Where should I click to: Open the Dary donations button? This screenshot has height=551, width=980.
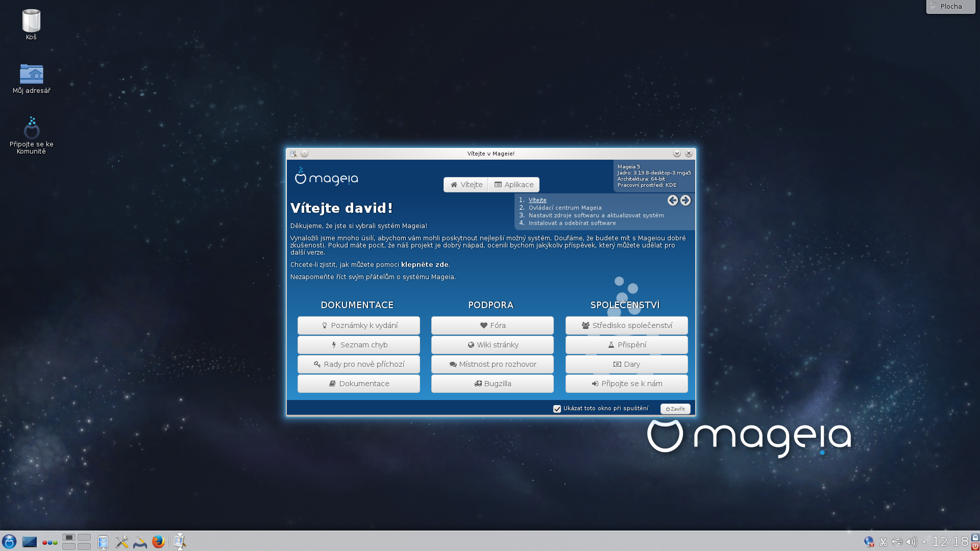[x=627, y=364]
